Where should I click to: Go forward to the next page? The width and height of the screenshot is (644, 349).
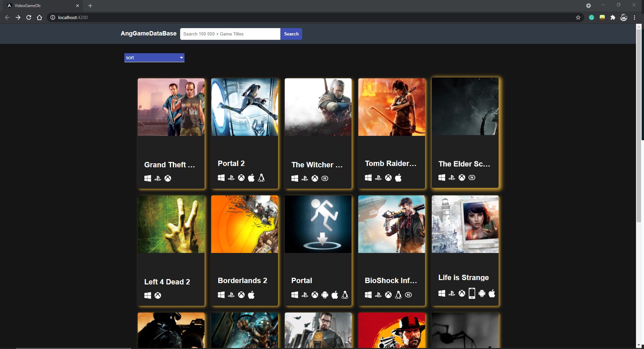click(x=18, y=17)
